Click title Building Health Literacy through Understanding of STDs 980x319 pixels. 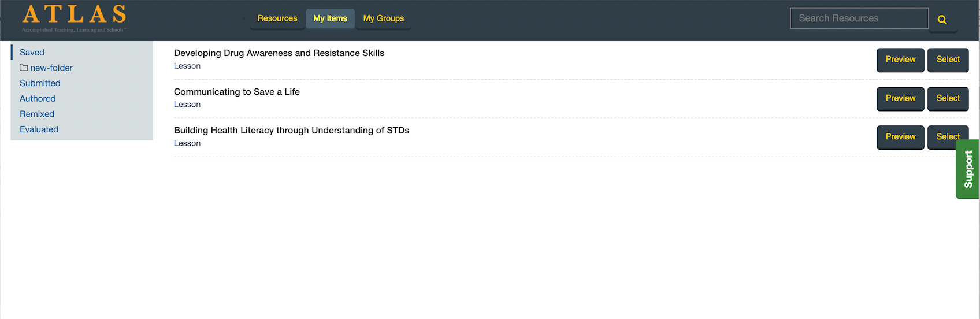click(x=292, y=131)
